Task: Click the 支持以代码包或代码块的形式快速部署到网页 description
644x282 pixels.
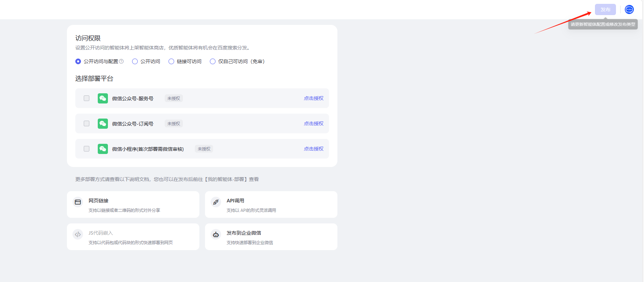Action: 131,243
